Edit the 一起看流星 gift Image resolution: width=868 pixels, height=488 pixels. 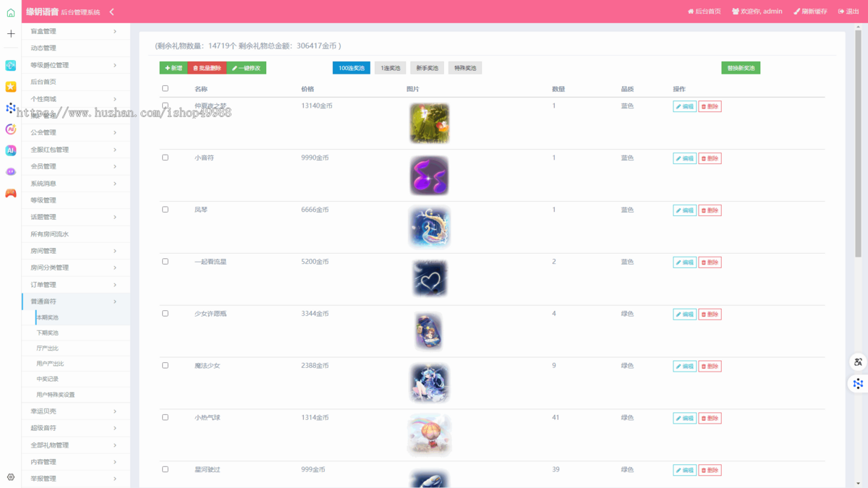click(684, 262)
